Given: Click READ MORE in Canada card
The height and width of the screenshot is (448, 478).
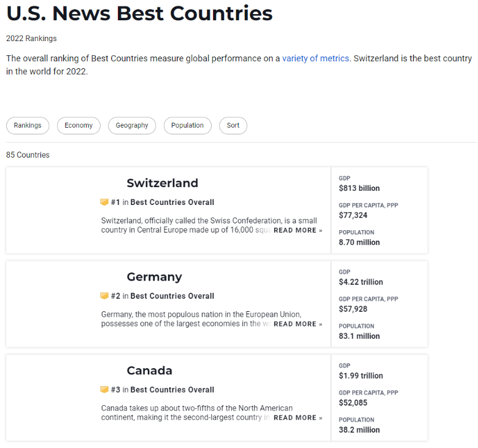Looking at the screenshot, I should pyautogui.click(x=298, y=417).
